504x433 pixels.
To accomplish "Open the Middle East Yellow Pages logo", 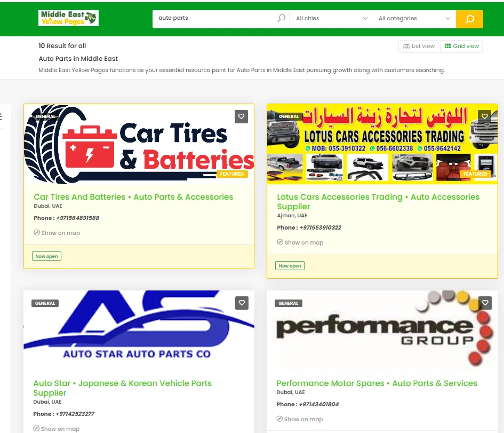I will pyautogui.click(x=68, y=18).
